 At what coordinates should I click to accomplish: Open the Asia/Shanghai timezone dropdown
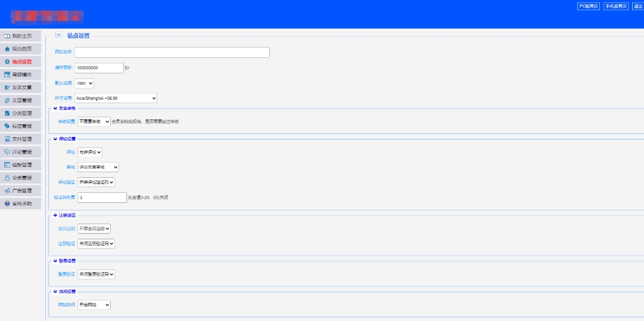click(115, 98)
